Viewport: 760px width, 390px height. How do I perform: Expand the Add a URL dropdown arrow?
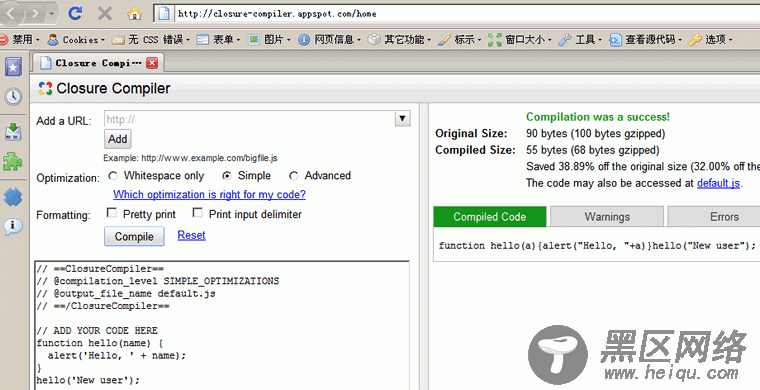[x=402, y=119]
